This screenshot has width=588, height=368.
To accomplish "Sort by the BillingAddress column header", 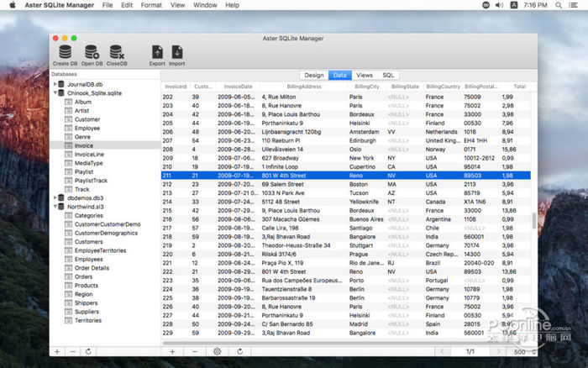I will point(304,87).
